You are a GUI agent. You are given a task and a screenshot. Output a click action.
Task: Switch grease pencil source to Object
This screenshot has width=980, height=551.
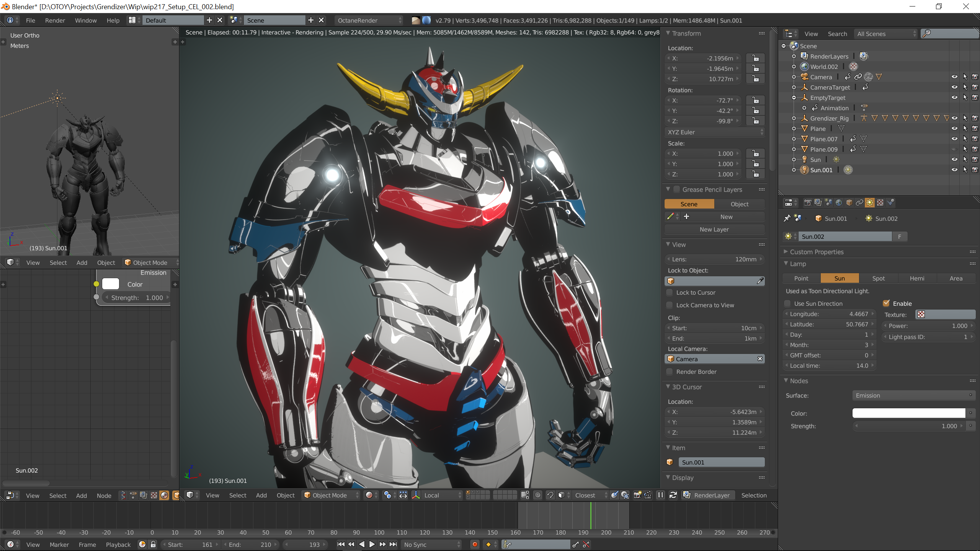pos(739,204)
